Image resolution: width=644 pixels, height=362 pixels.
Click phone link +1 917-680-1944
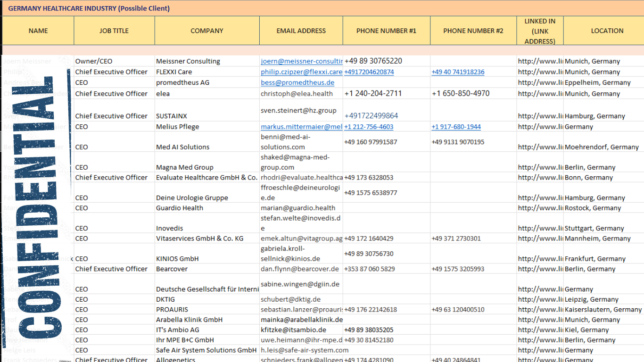(x=456, y=127)
